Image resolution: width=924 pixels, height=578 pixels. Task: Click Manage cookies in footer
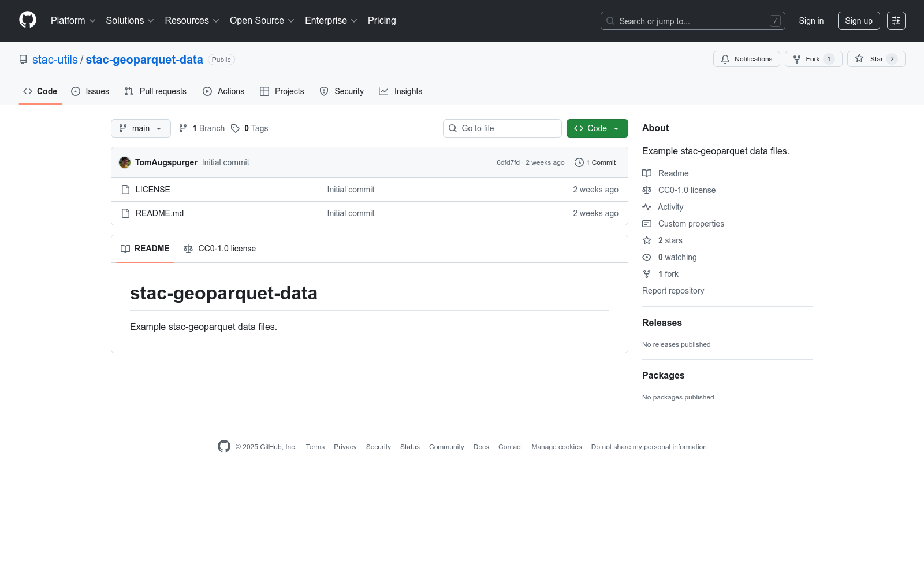557,447
